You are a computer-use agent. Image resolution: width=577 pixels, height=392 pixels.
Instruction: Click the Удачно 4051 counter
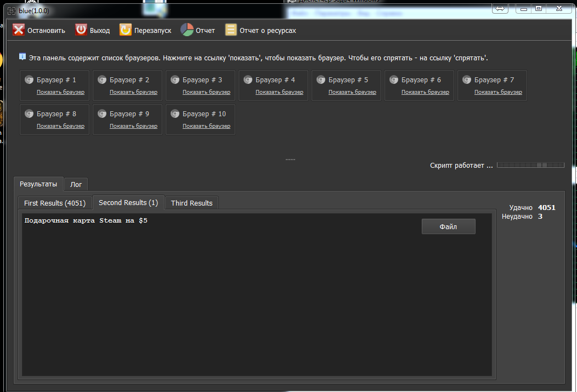532,207
